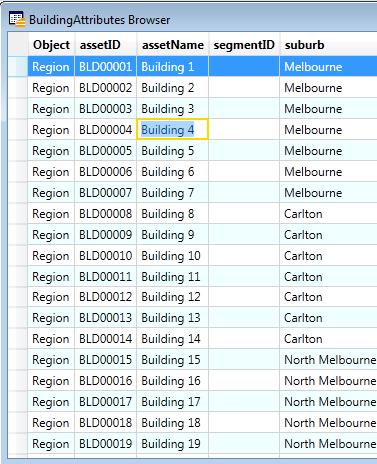The width and height of the screenshot is (377, 464).
Task: Select the BLD00012 cell
Action: (106, 297)
